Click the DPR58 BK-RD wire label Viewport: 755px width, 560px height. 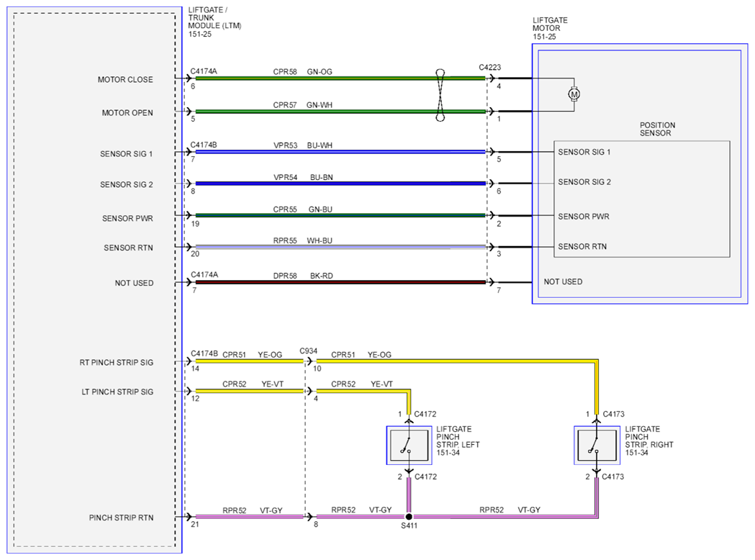coord(303,276)
